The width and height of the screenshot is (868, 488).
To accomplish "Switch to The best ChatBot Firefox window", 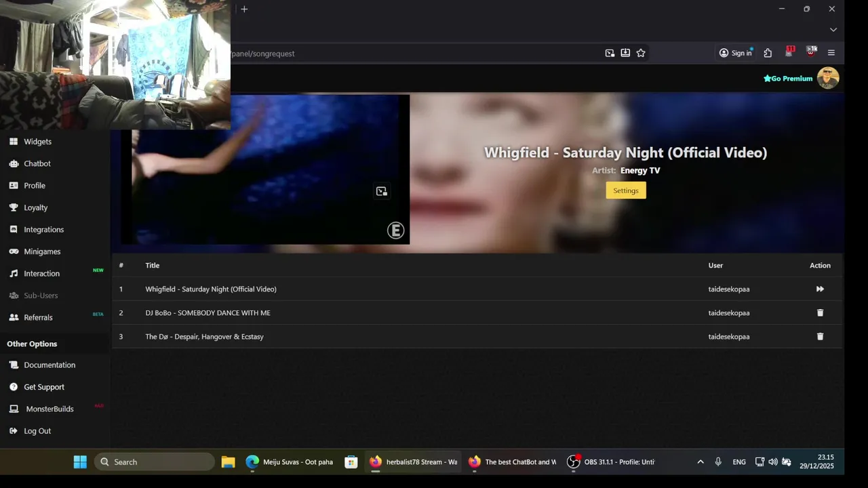I will coord(512,462).
